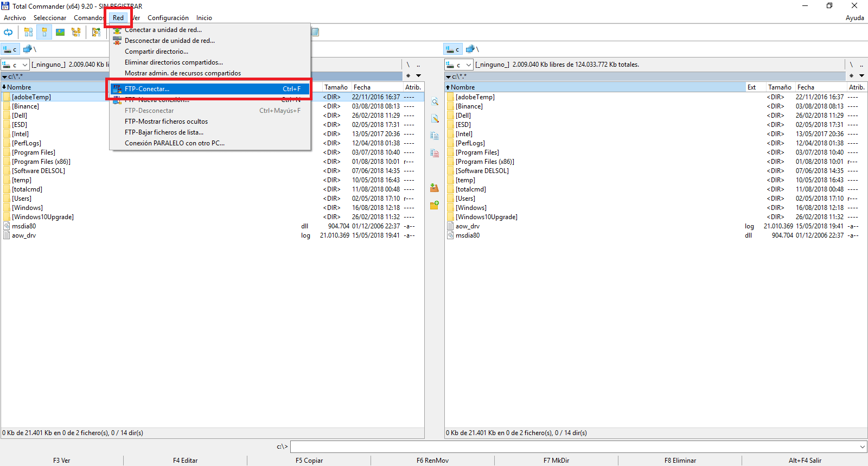
Task: Click the Alt+F4 Salir button
Action: pos(805,461)
